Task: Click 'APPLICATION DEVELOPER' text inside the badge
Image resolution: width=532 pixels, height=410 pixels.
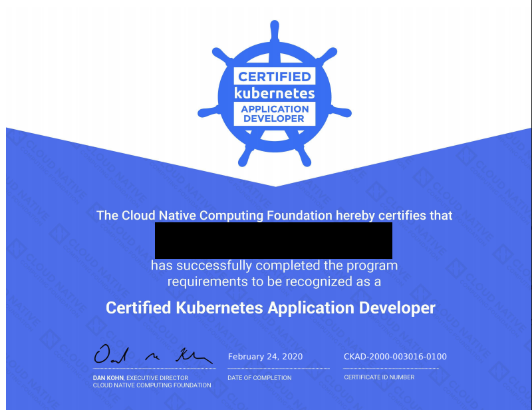Action: point(275,114)
